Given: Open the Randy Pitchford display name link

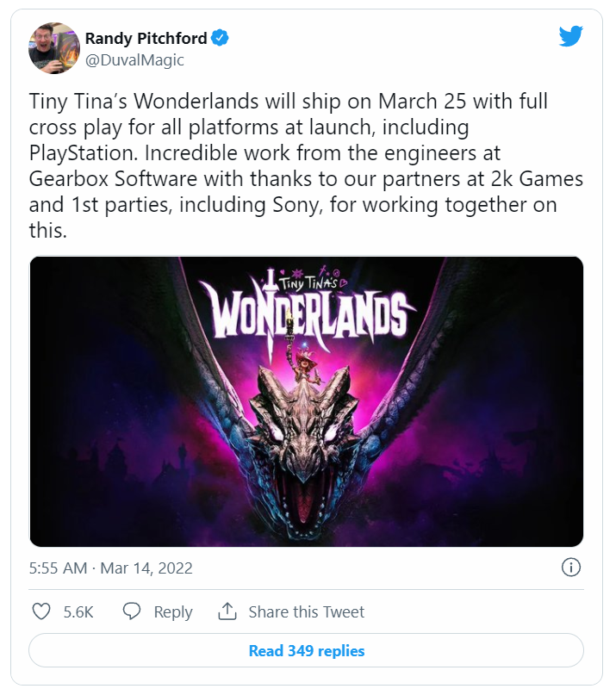Looking at the screenshot, I should coord(145,39).
